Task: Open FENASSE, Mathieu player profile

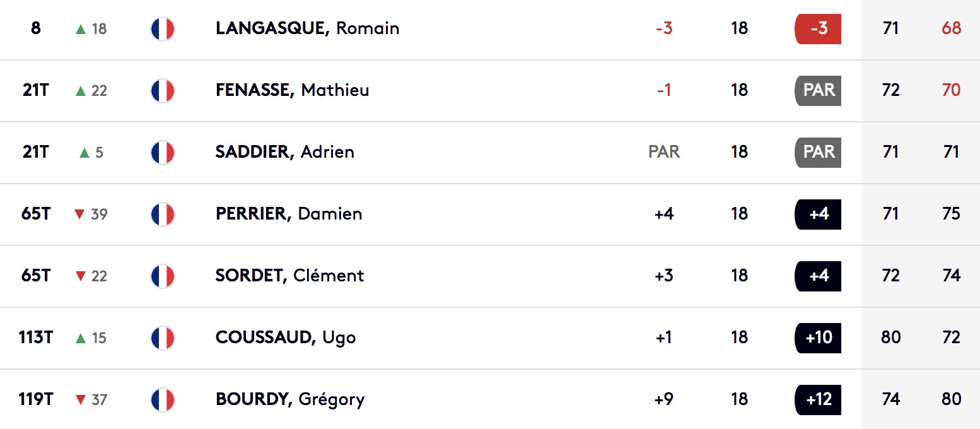Action: click(293, 91)
